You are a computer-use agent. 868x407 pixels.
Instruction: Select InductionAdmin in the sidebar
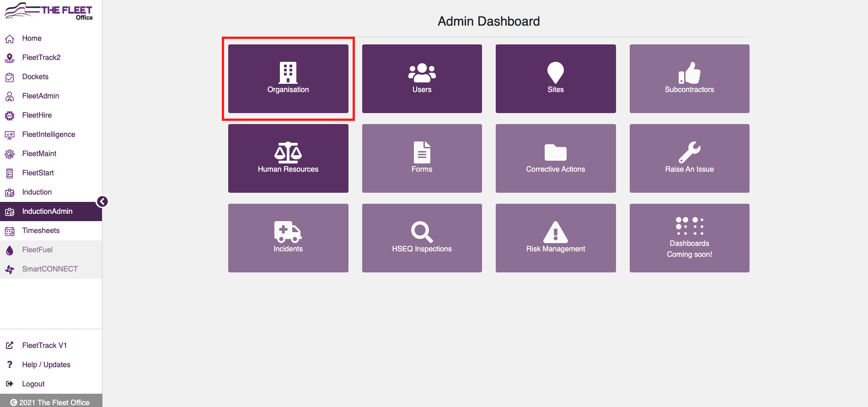tap(51, 212)
